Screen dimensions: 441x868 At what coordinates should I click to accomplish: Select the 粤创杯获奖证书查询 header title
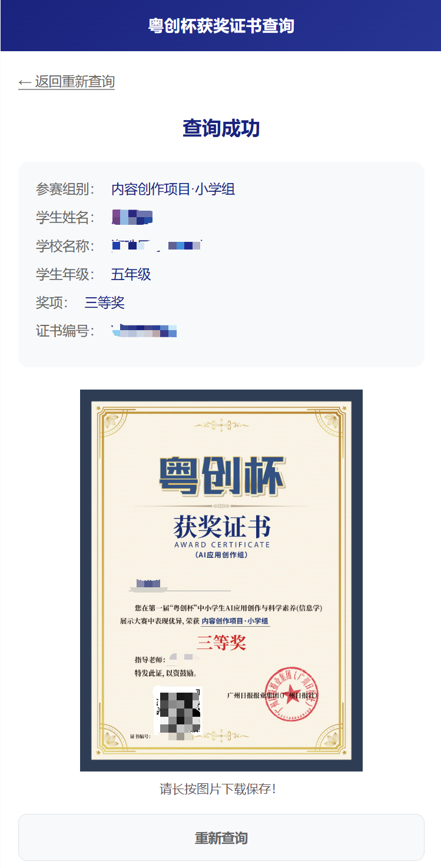[221, 26]
